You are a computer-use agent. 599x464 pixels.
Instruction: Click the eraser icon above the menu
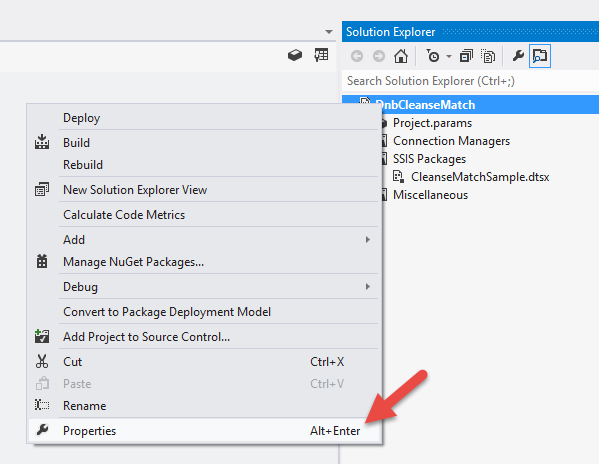pos(295,55)
